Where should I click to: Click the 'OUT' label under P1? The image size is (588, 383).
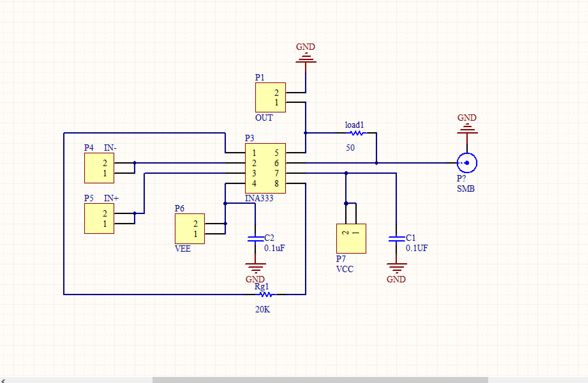point(264,118)
